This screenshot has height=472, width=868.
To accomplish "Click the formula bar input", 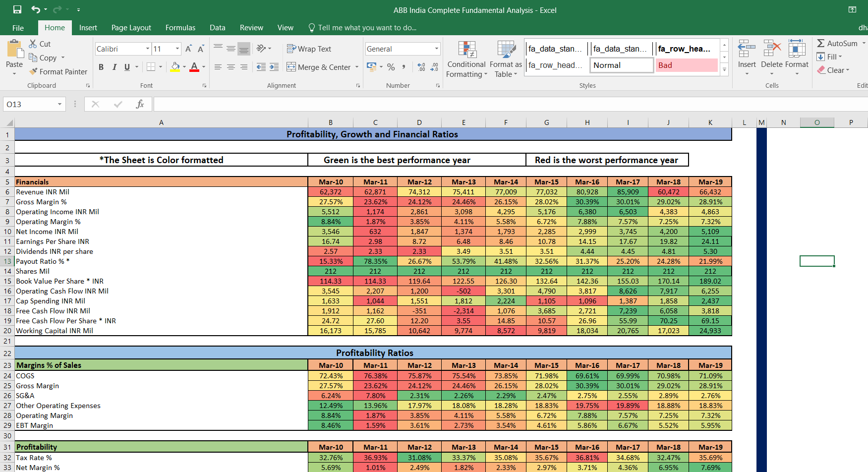I will pyautogui.click(x=511, y=104).
